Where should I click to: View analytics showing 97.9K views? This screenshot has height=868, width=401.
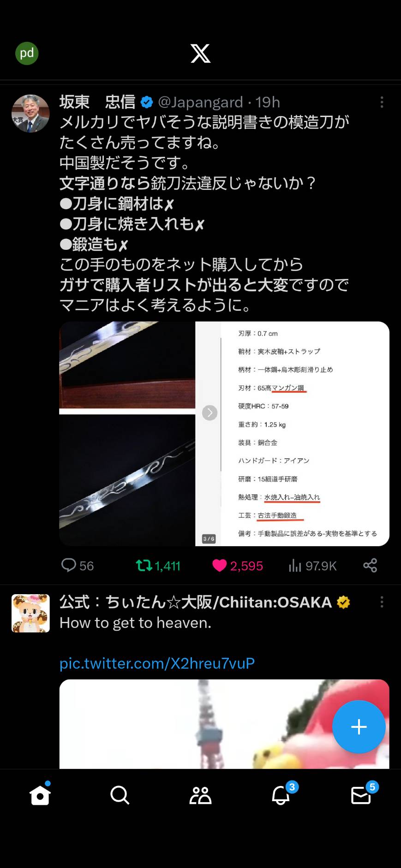click(312, 566)
